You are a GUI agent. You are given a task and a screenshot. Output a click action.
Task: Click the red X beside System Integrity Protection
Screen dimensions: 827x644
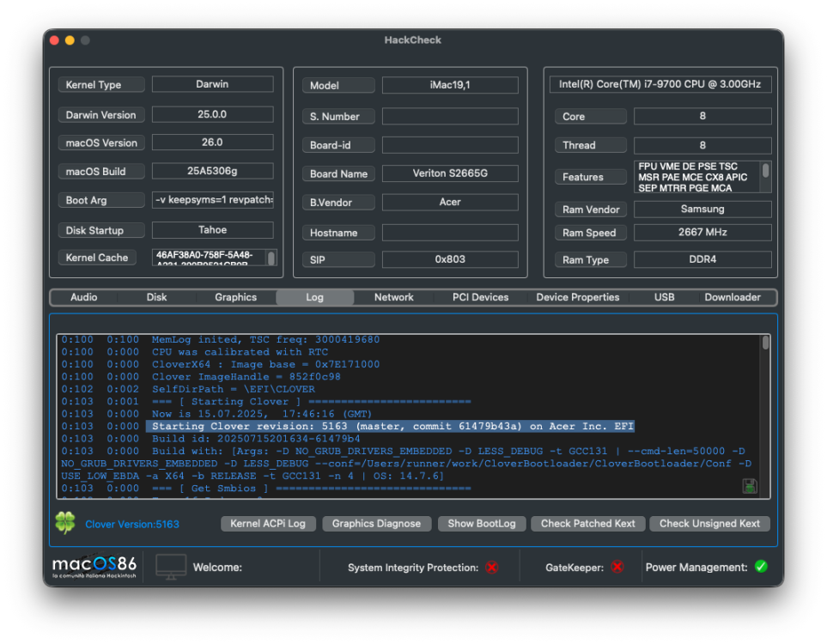coord(491,568)
